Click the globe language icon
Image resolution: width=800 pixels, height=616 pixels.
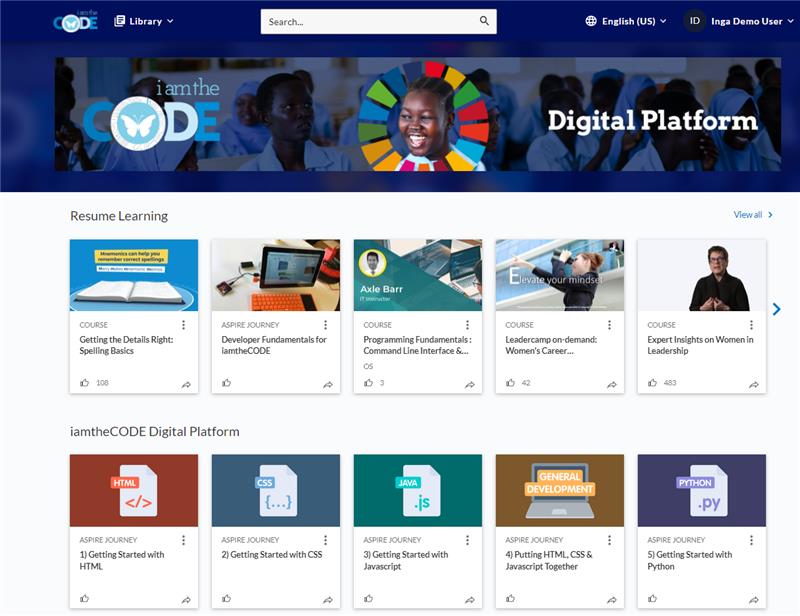591,21
